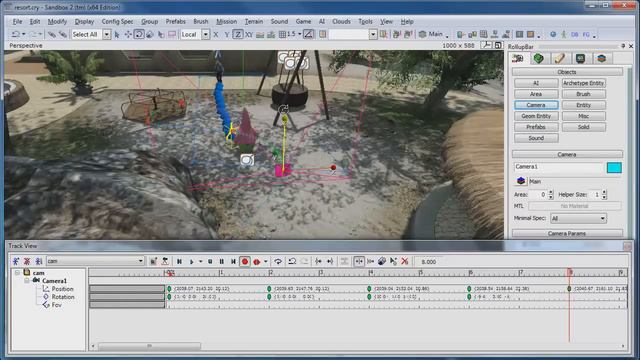Expand the Camera Params rollup

pyautogui.click(x=567, y=233)
